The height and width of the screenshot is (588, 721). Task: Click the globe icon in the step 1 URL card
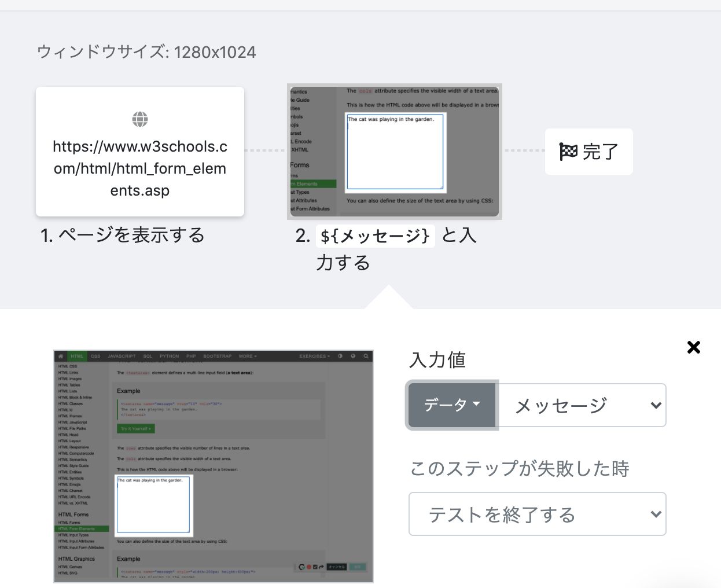pos(140,120)
